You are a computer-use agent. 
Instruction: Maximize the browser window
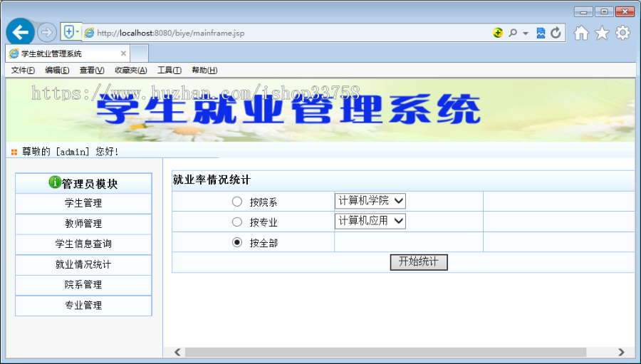[x=604, y=12]
